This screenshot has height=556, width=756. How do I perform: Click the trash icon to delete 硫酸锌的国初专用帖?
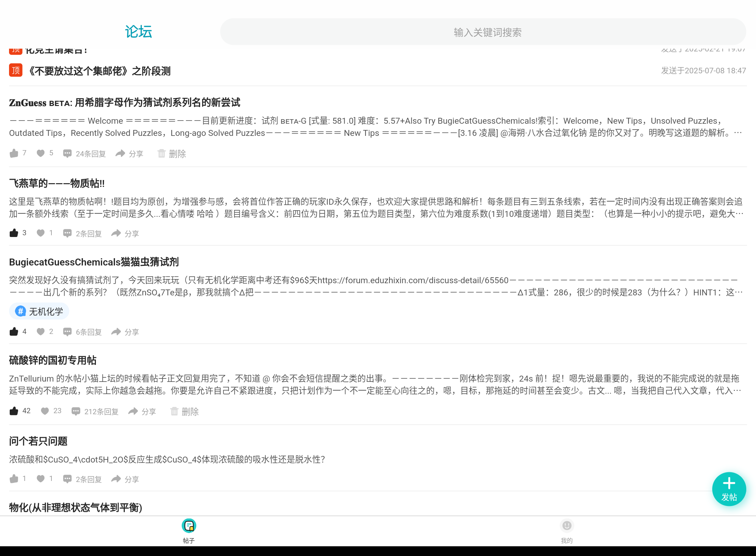click(x=174, y=411)
